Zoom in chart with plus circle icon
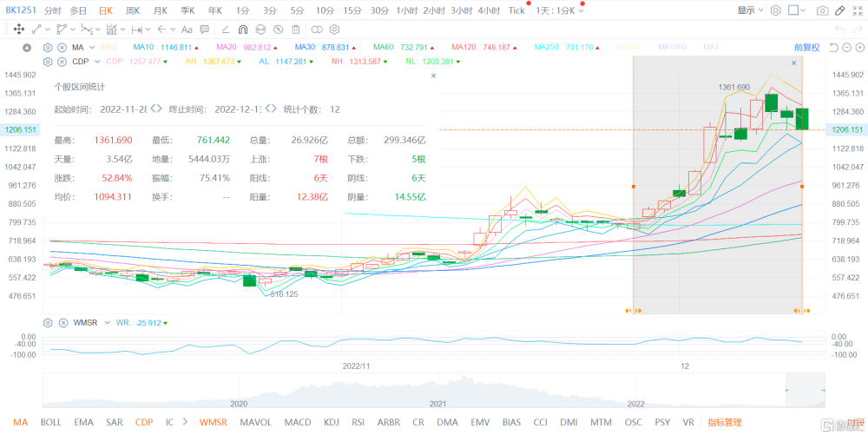Screen dimensions: 868x435 pyautogui.click(x=858, y=48)
